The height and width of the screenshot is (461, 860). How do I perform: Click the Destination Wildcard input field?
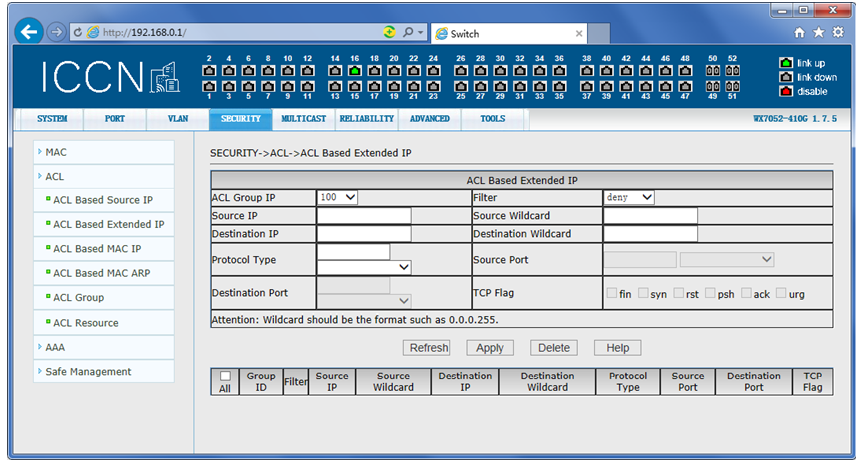650,234
